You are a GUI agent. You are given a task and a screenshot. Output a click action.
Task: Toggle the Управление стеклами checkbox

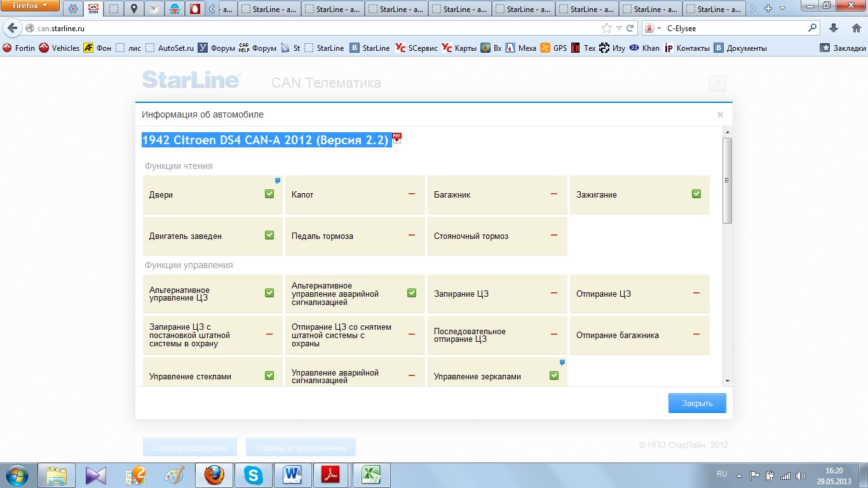(x=269, y=376)
